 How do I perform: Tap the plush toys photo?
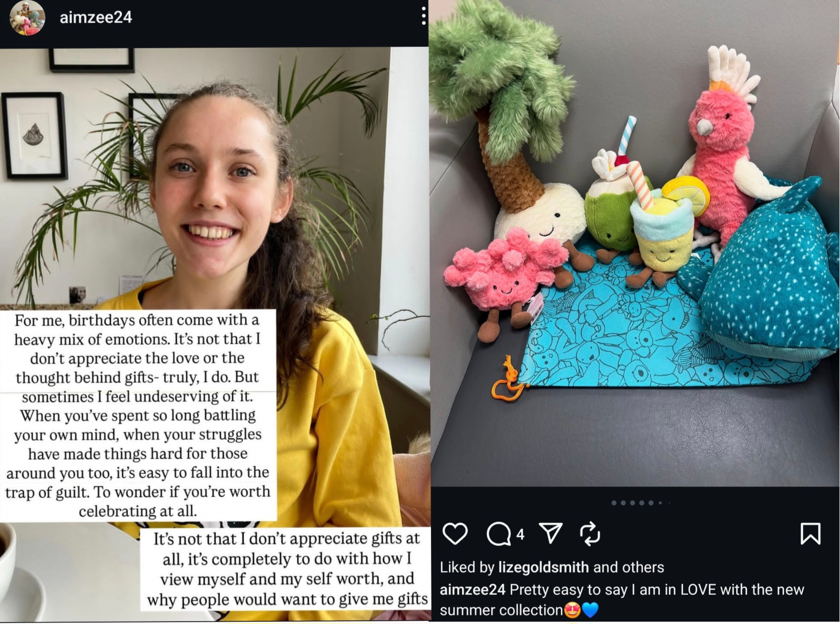tap(635, 243)
